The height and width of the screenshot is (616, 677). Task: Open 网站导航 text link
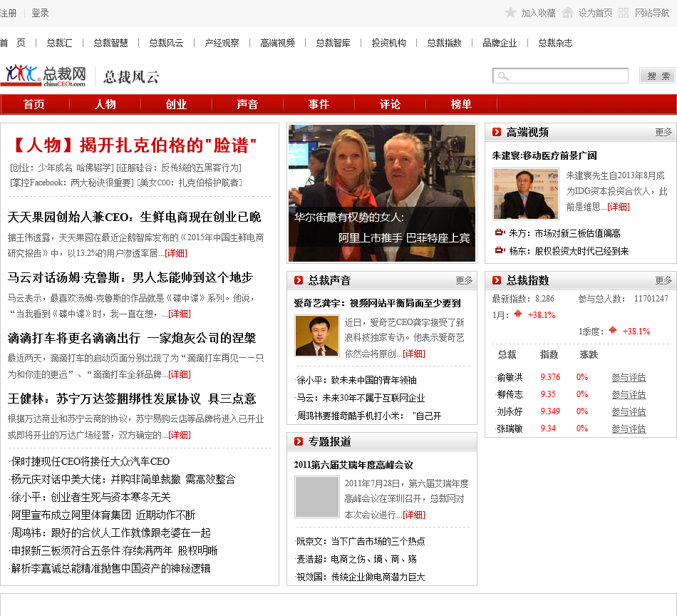pos(652,13)
